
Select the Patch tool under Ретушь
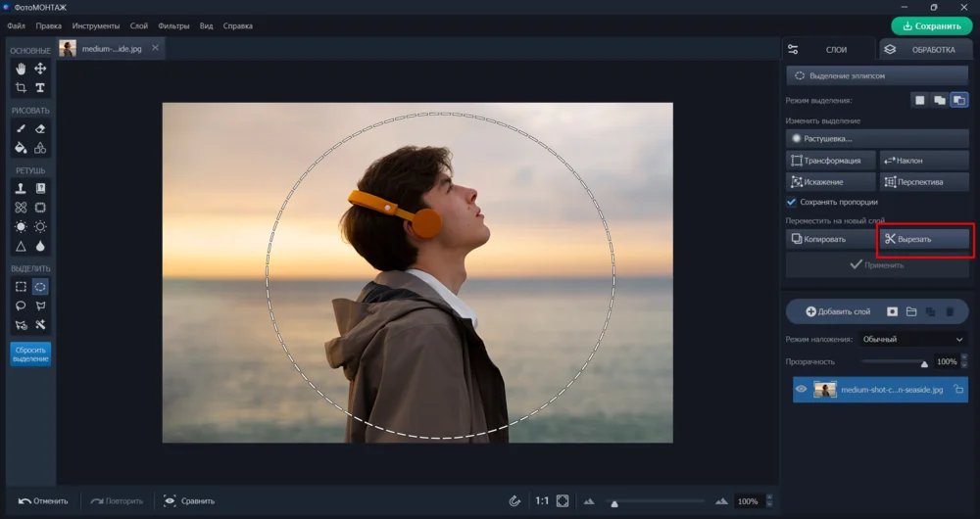pyautogui.click(x=40, y=208)
